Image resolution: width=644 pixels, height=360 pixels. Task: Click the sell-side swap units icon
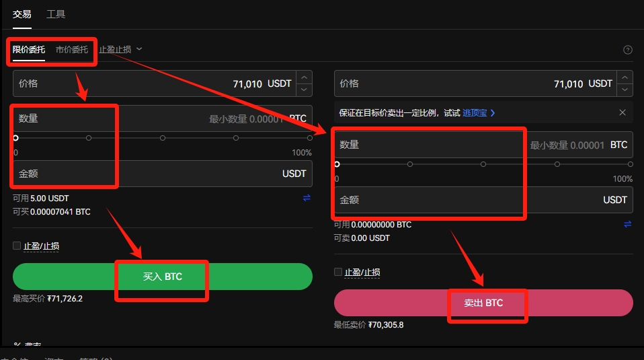pyautogui.click(x=628, y=224)
